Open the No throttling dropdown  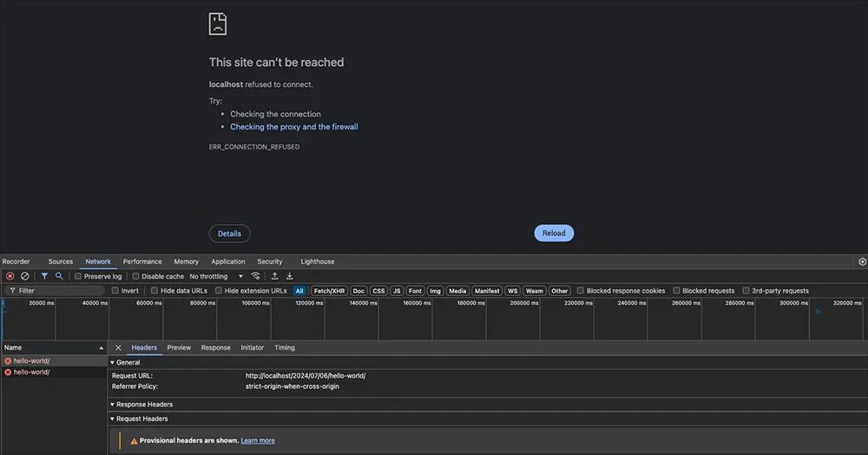tap(216, 276)
